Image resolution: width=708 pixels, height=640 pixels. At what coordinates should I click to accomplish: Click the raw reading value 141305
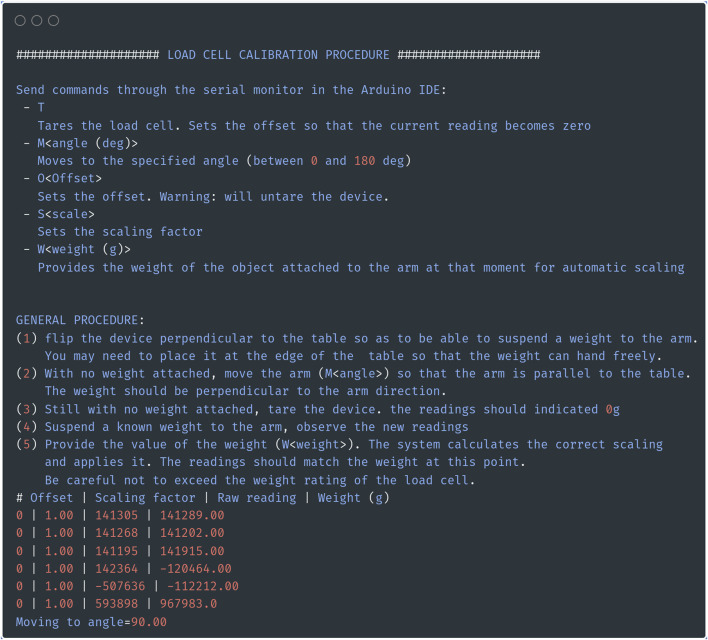coord(116,515)
